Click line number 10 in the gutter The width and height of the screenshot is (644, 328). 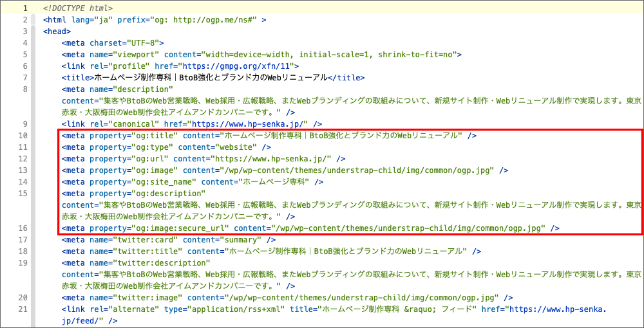pos(23,135)
